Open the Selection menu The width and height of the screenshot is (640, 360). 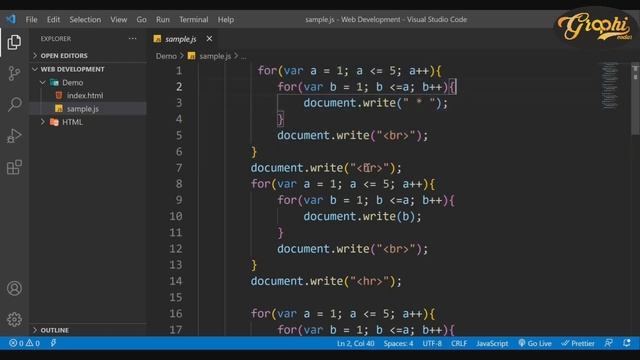tap(85, 20)
